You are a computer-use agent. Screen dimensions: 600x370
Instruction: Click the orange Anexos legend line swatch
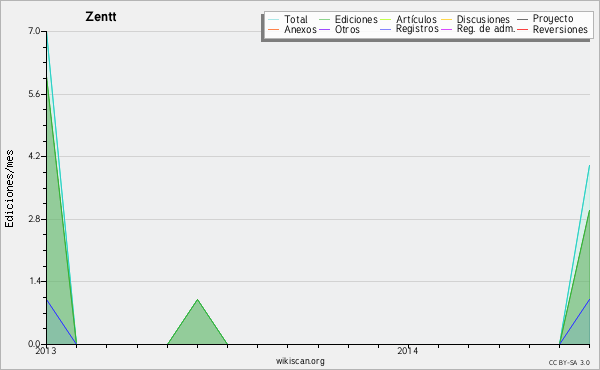[274, 29]
